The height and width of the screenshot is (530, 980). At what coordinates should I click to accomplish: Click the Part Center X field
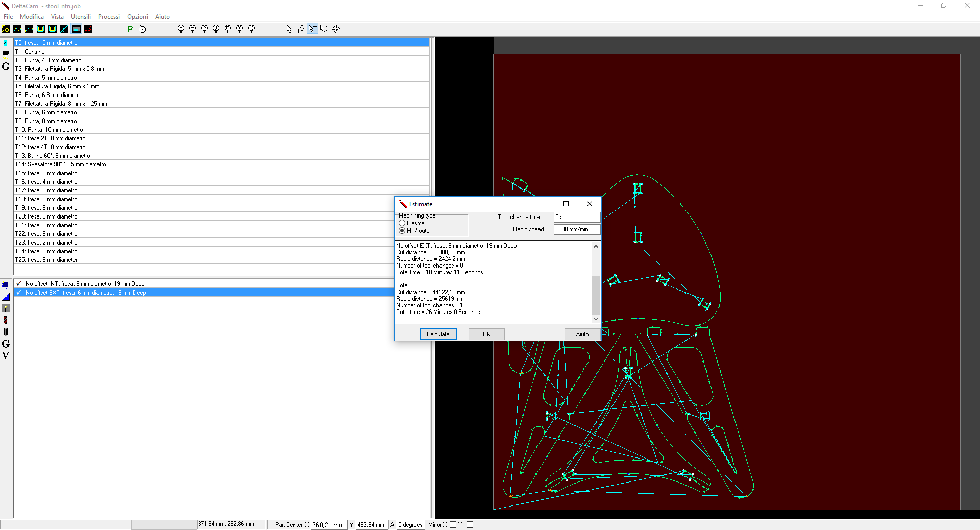pyautogui.click(x=329, y=525)
